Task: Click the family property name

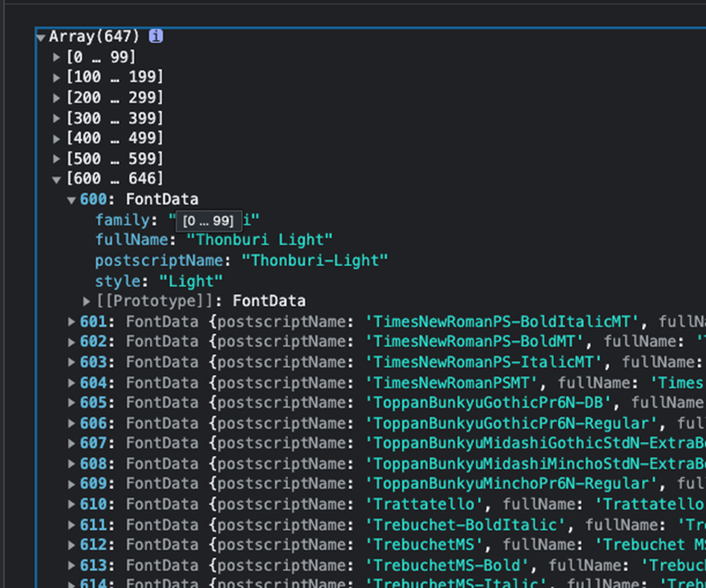Action: tap(122, 220)
